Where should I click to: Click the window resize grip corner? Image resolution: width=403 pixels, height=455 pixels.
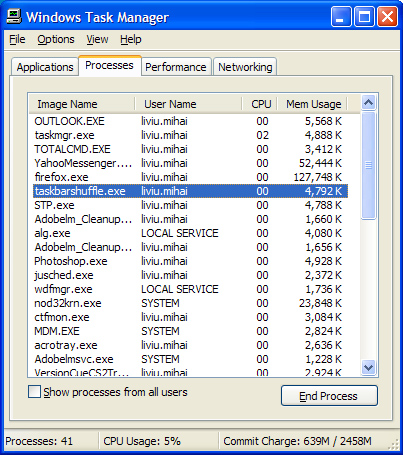(394, 444)
